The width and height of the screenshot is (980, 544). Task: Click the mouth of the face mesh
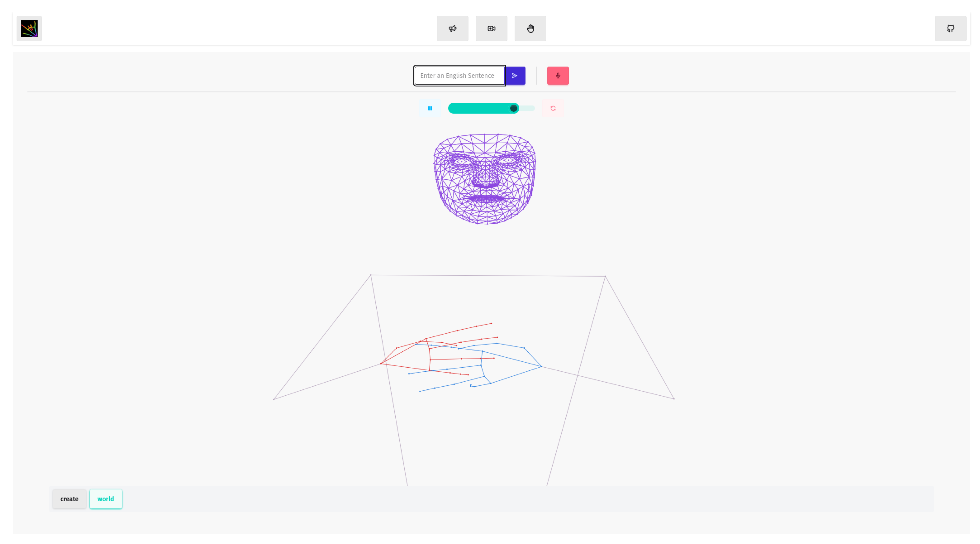click(x=486, y=198)
